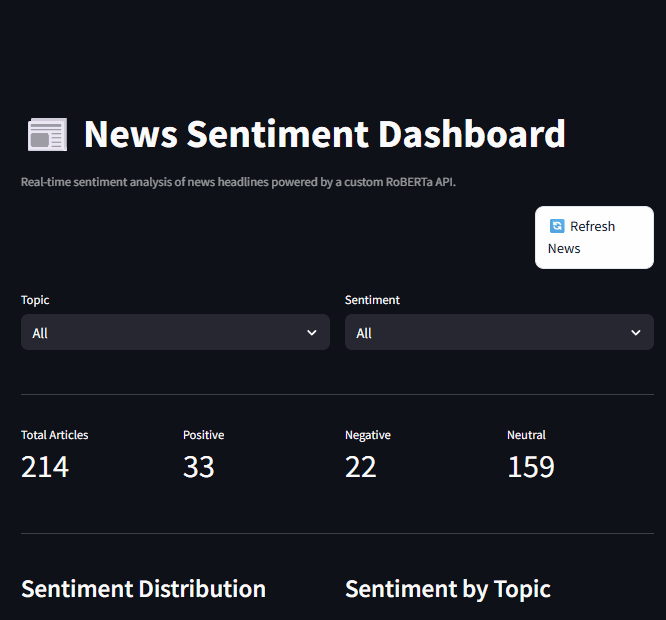Screen dimensions: 666x620
Task: Select the News Sentiment Dashboard heading
Action: (325, 134)
